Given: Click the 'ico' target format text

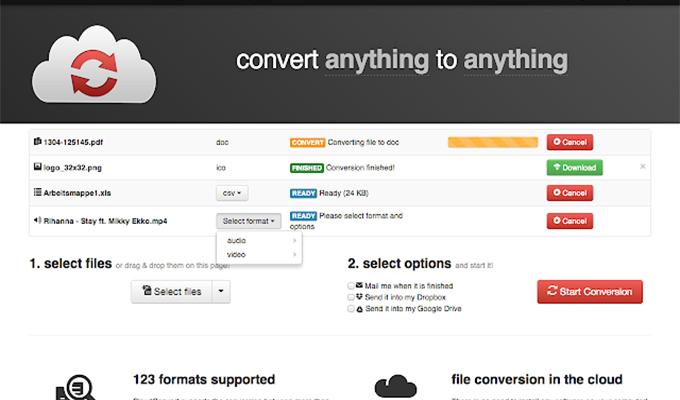Looking at the screenshot, I should point(221,168).
